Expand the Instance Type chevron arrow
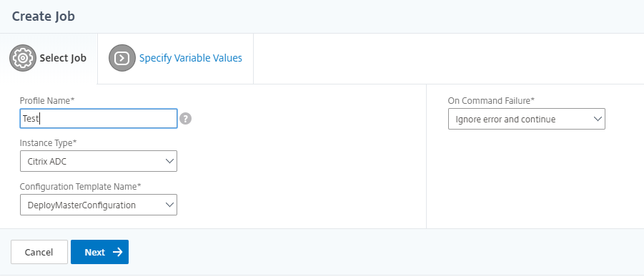The height and width of the screenshot is (277, 644). [x=169, y=161]
